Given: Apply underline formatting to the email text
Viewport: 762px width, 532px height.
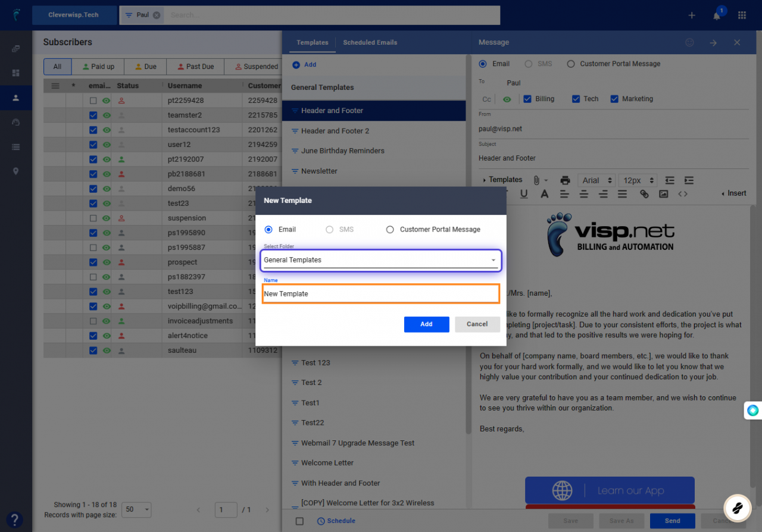Looking at the screenshot, I should tap(524, 193).
